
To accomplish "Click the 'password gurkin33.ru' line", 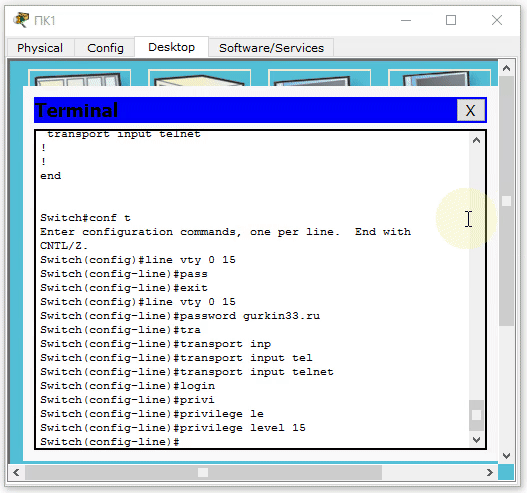I will click(180, 316).
